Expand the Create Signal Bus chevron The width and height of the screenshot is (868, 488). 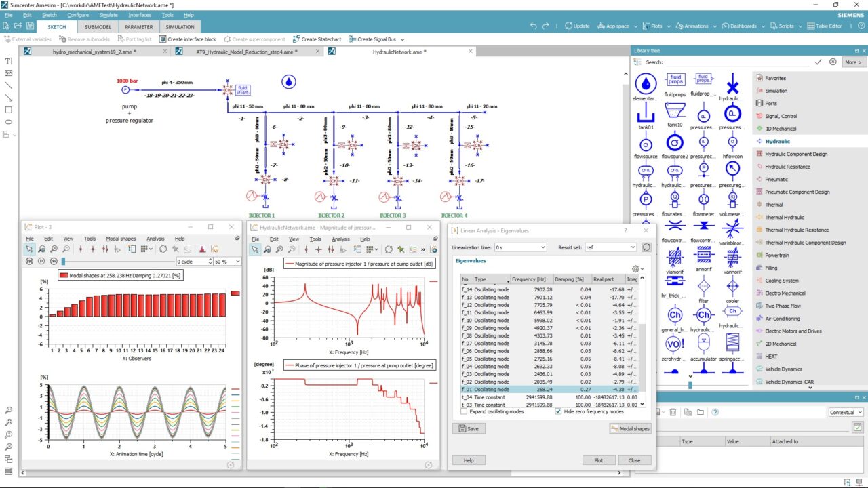click(401, 39)
